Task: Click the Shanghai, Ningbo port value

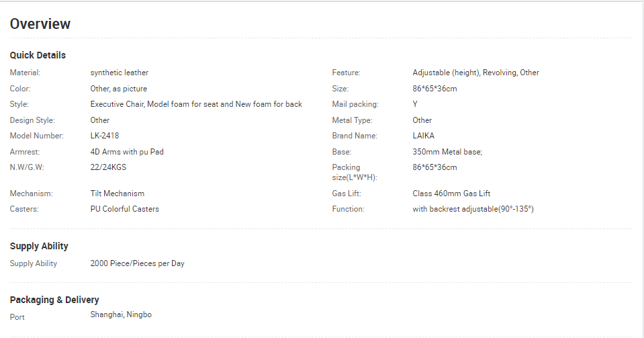Action: [x=121, y=314]
